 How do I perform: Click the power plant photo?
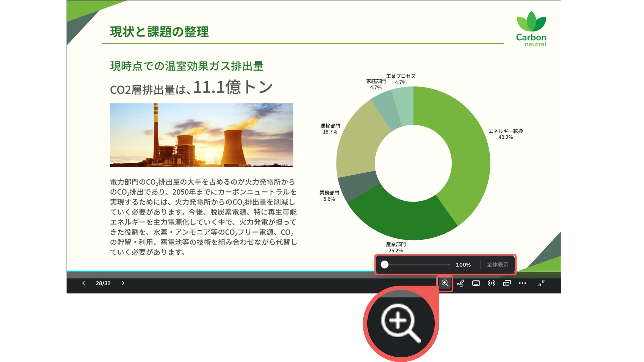tap(201, 135)
